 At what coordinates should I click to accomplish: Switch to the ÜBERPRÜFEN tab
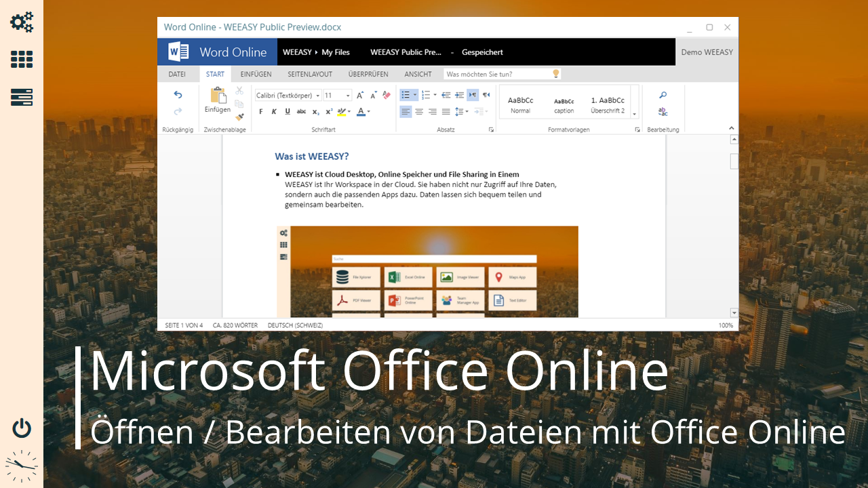[368, 75]
